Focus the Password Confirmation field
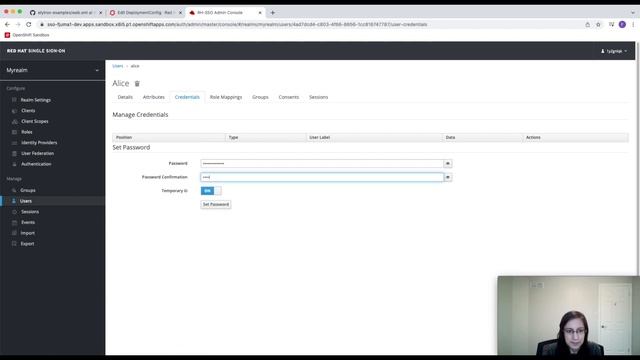This screenshot has height=360, width=640. (x=322, y=177)
